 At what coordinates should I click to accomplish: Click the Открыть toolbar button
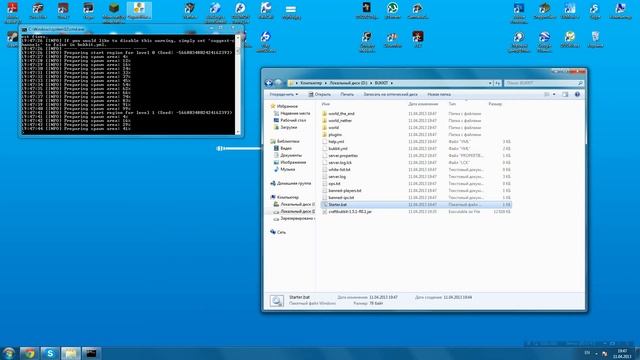pos(320,94)
